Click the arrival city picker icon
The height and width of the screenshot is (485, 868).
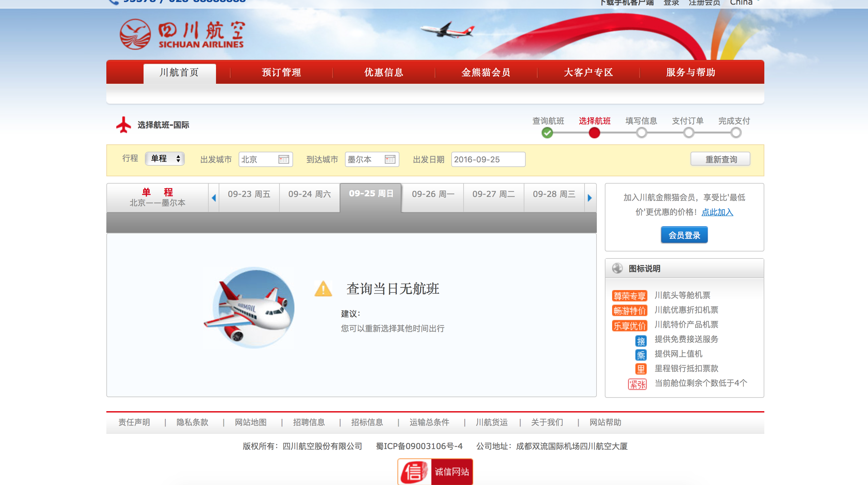click(x=389, y=159)
